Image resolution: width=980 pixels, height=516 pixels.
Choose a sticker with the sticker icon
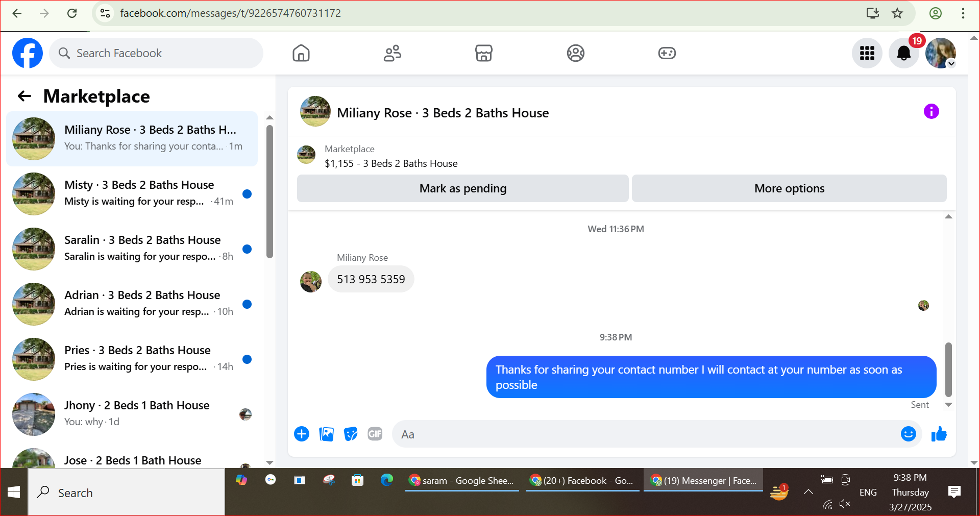click(351, 434)
